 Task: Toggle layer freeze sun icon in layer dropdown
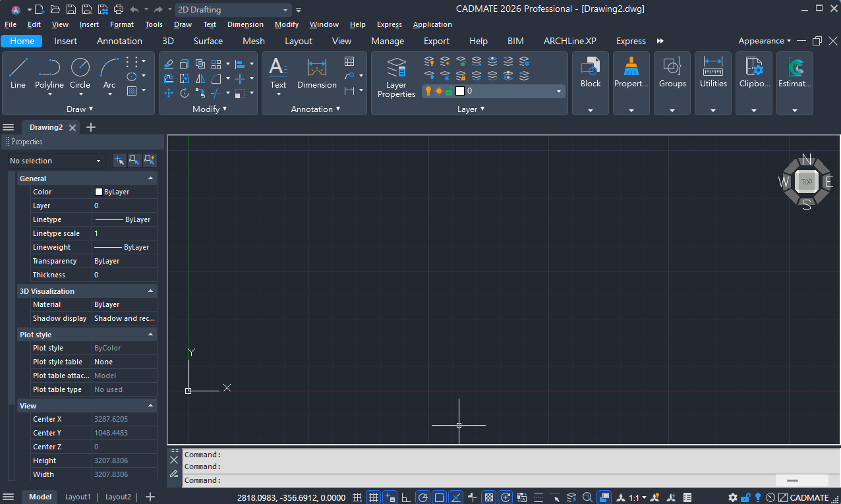point(438,91)
